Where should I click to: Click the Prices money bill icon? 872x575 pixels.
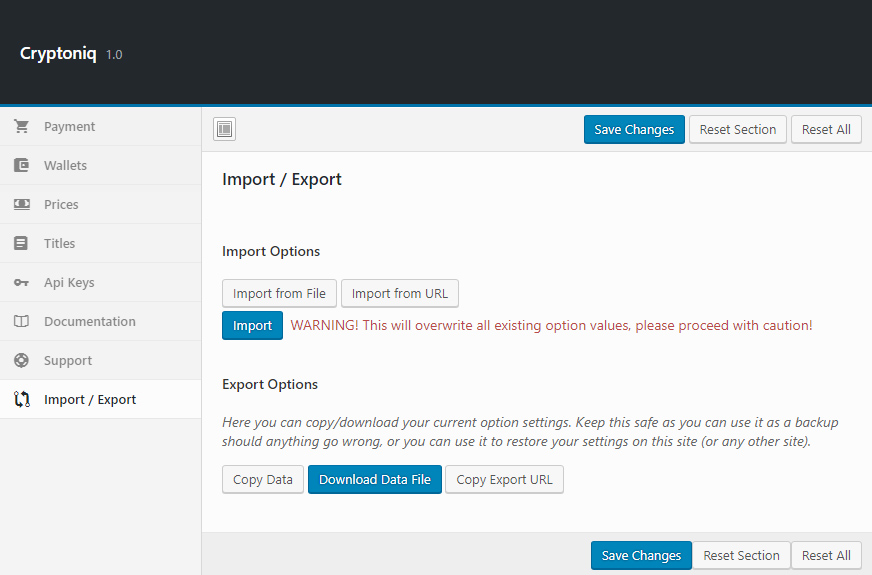point(21,205)
